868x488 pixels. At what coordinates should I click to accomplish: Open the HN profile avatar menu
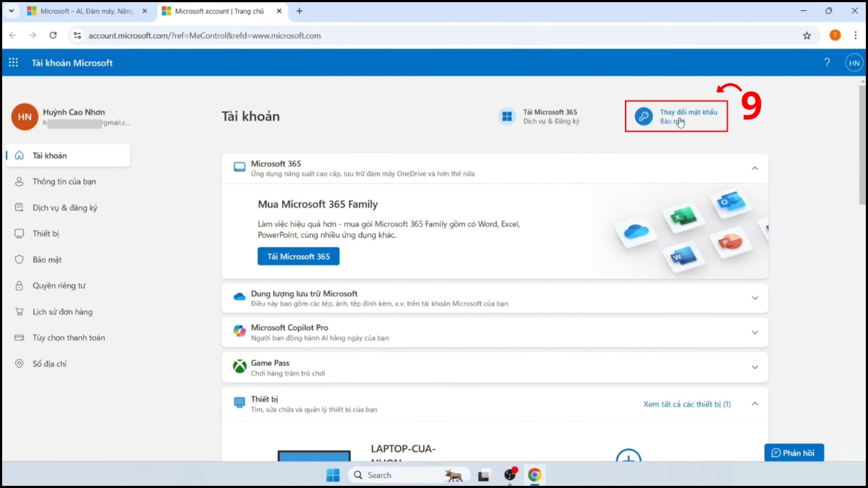pyautogui.click(x=854, y=63)
